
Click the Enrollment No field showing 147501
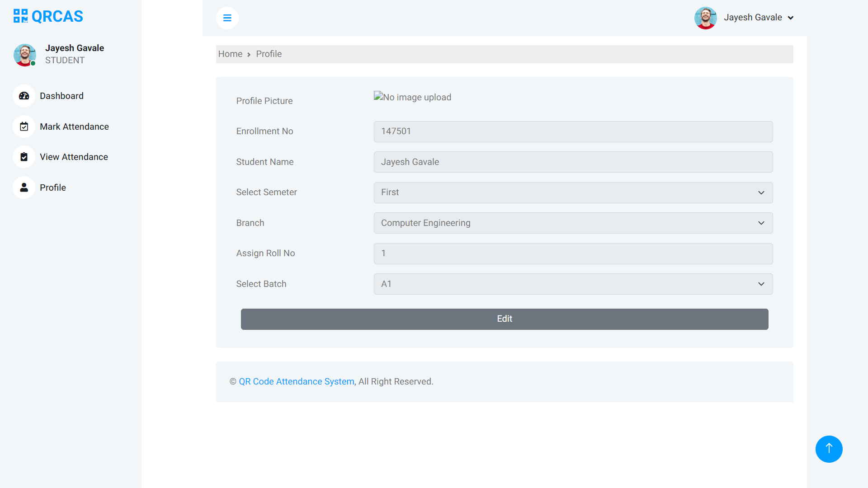(573, 131)
